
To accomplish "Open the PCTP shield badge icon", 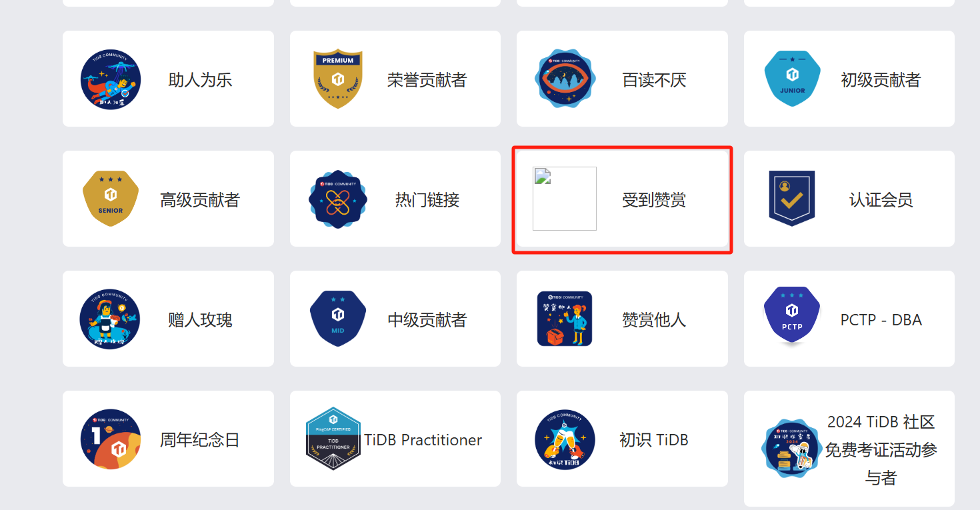I will (x=792, y=317).
